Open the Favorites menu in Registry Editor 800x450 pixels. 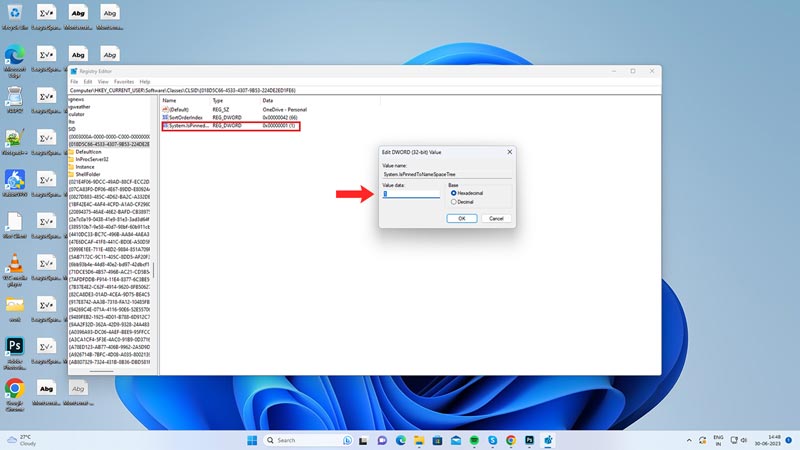coord(124,82)
